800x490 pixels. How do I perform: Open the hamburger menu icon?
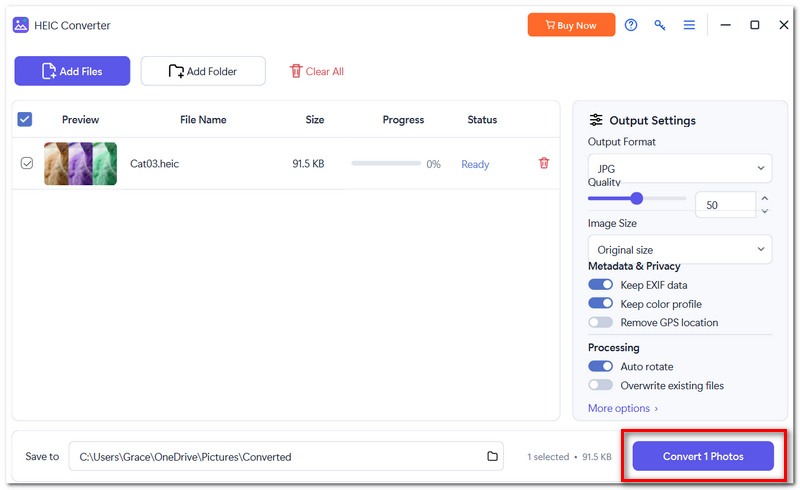point(689,25)
